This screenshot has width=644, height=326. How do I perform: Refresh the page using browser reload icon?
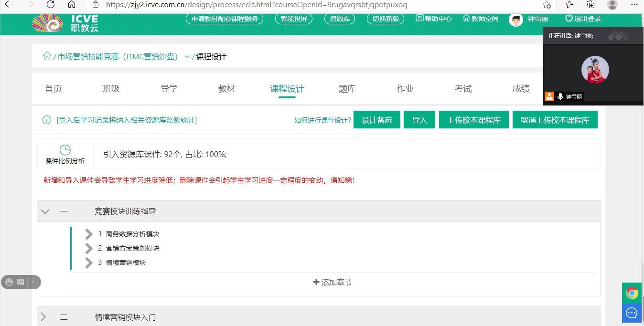click(50, 5)
